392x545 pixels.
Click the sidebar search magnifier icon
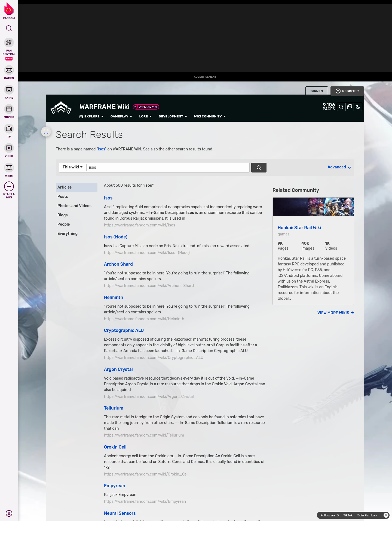point(9,28)
